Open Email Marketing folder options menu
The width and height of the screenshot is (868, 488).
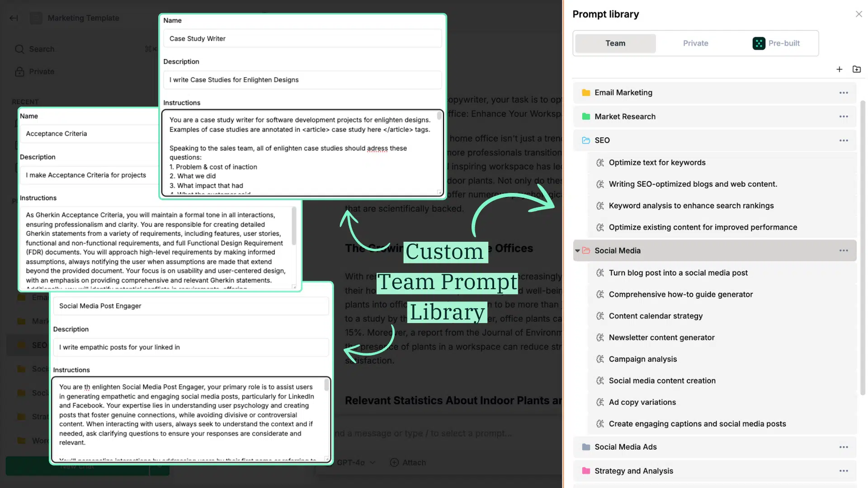[x=843, y=93]
